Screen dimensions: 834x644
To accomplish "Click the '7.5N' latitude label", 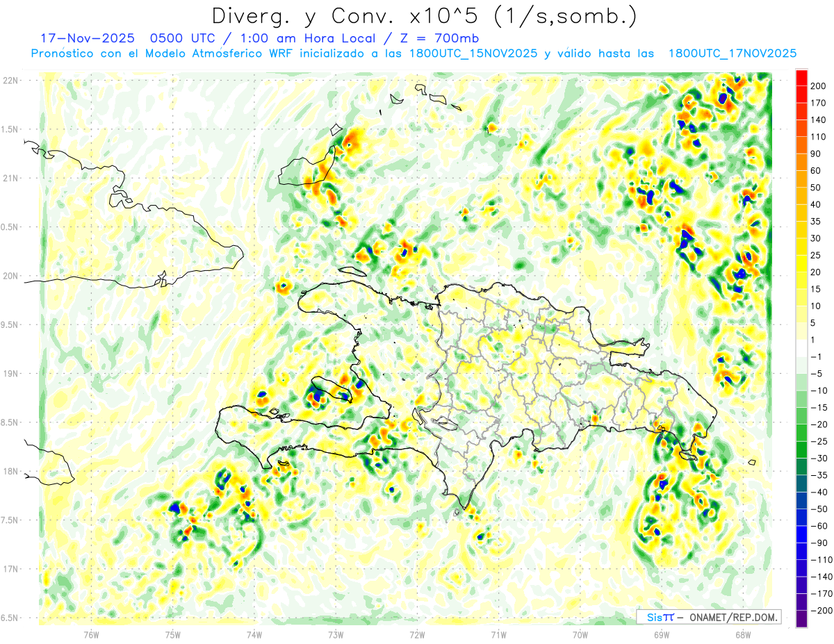I will pyautogui.click(x=10, y=520).
